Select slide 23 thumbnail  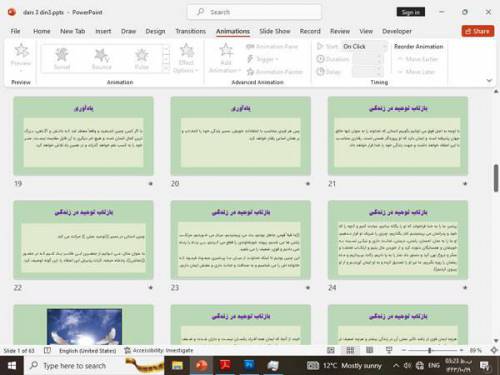pyautogui.click(x=241, y=240)
